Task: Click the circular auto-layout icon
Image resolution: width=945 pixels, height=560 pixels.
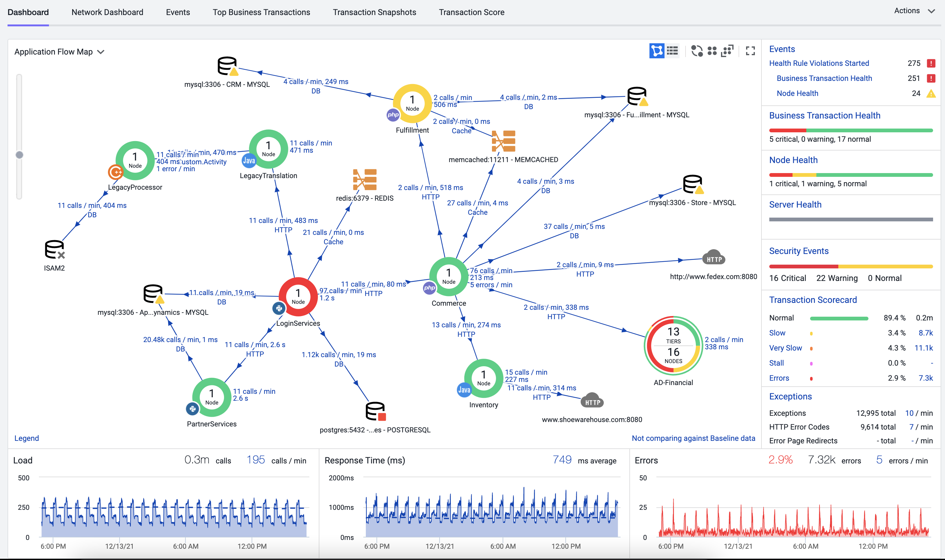Action: [x=697, y=51]
